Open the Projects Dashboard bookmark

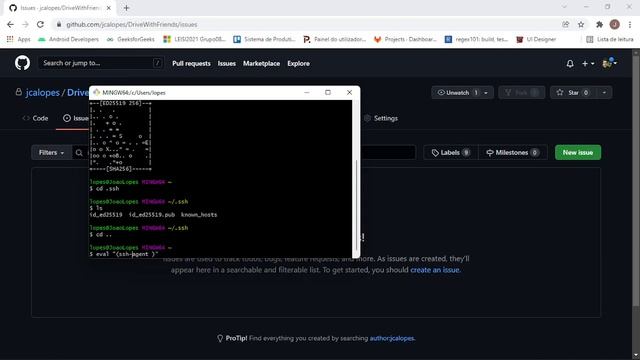(x=405, y=39)
